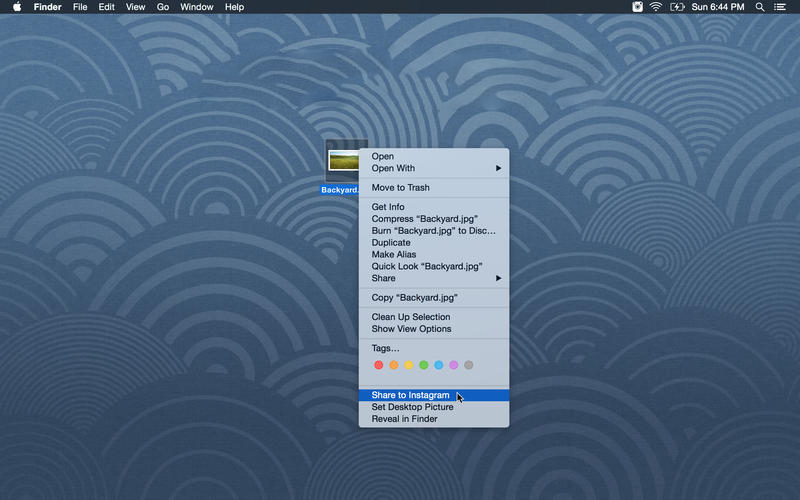Screen dimensions: 800x500
Task: Open the Finder application menu
Action: tap(48, 7)
